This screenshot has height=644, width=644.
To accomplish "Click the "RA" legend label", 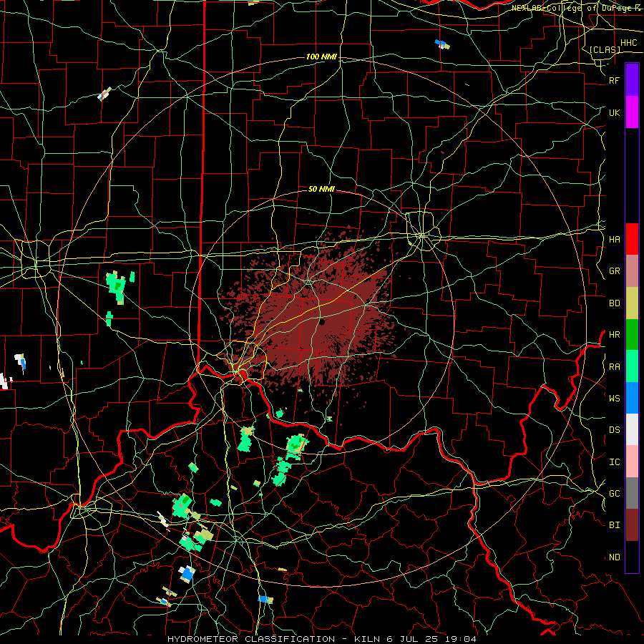I will tap(614, 367).
